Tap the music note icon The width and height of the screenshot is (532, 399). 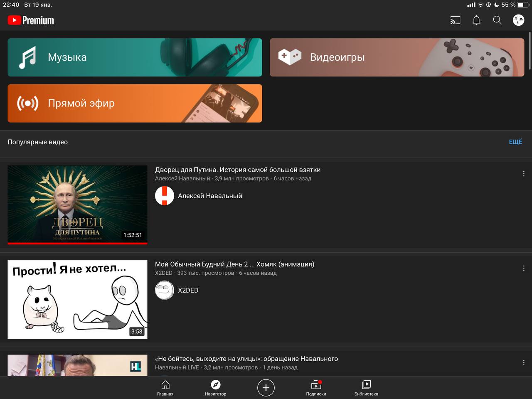[x=27, y=57]
